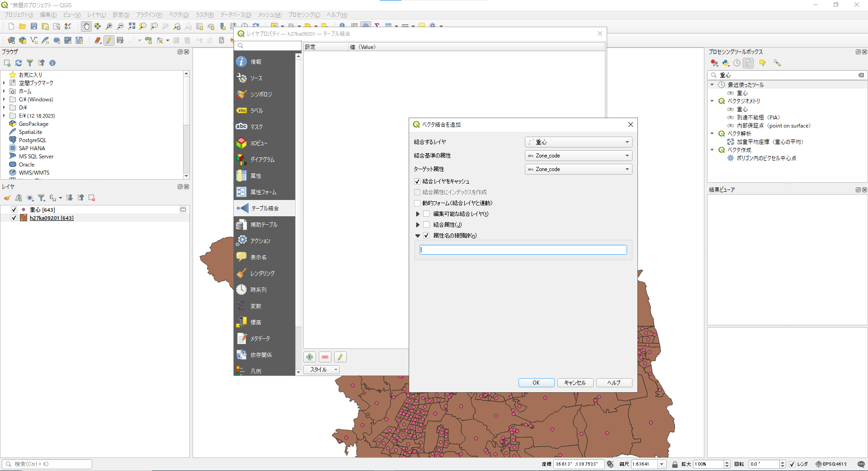Select the pan map hand tool
Viewport: 868px width, 471px height.
(86, 26)
